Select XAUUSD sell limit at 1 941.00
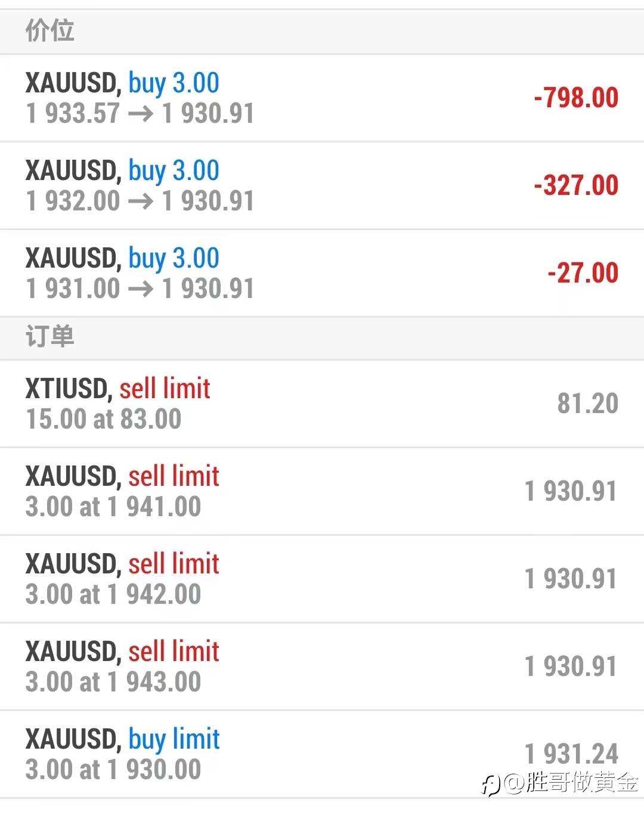 322,491
